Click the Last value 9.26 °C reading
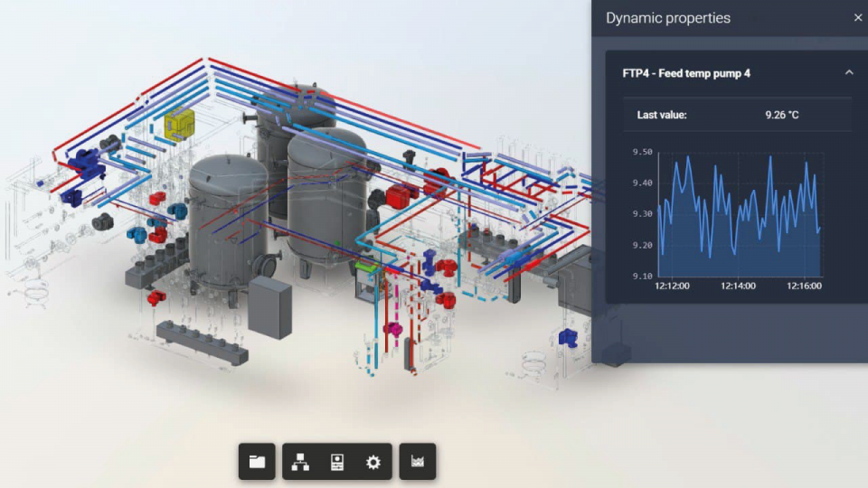This screenshot has width=868, height=488. (781, 115)
